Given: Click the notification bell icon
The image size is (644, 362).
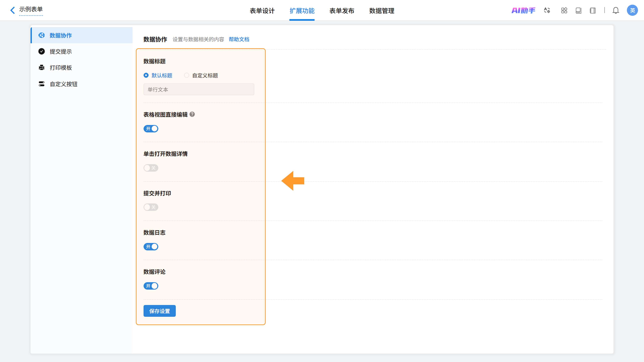Looking at the screenshot, I should (616, 11).
